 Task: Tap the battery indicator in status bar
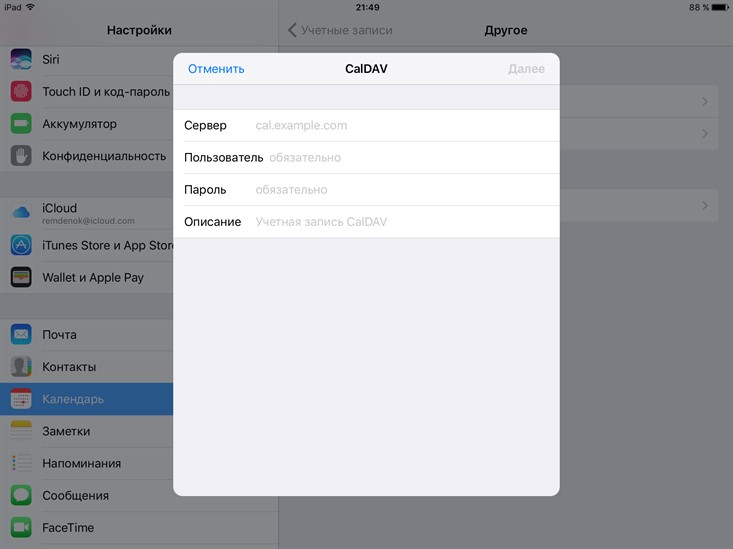pyautogui.click(x=720, y=7)
